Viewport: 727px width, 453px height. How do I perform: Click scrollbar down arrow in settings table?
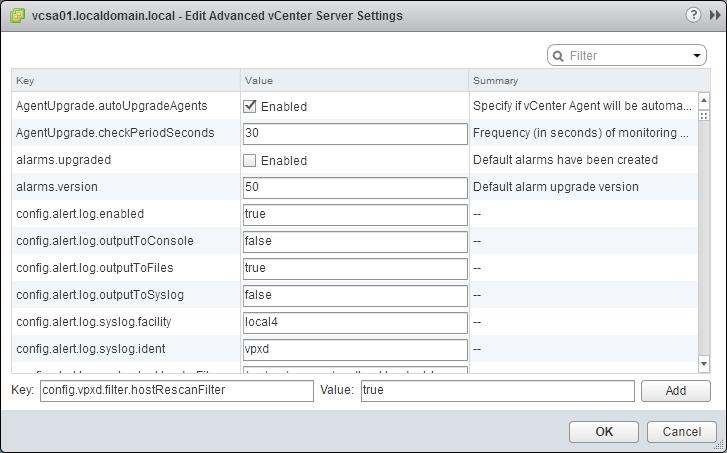pos(704,364)
